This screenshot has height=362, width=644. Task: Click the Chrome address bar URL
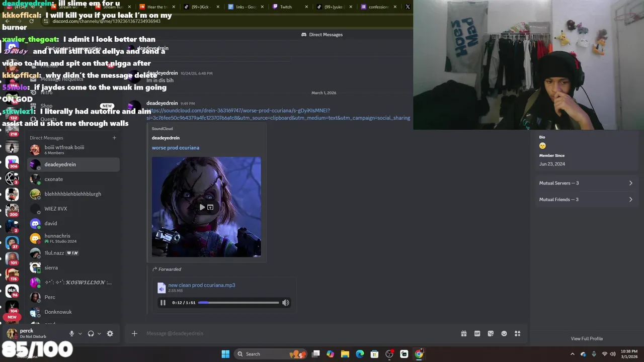pos(107,21)
